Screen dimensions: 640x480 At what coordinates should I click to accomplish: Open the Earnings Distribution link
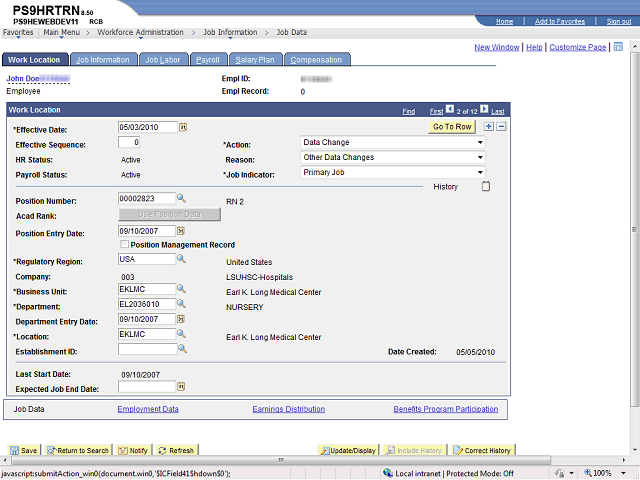click(x=289, y=409)
